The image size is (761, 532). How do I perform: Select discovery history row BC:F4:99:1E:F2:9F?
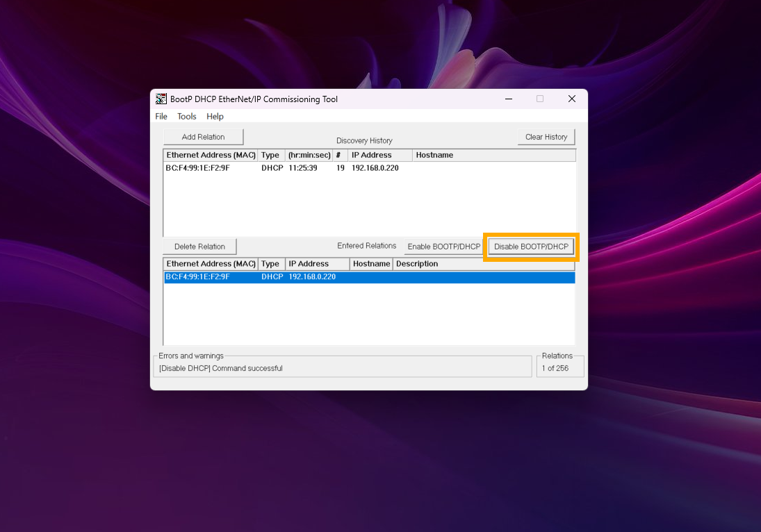click(x=197, y=168)
